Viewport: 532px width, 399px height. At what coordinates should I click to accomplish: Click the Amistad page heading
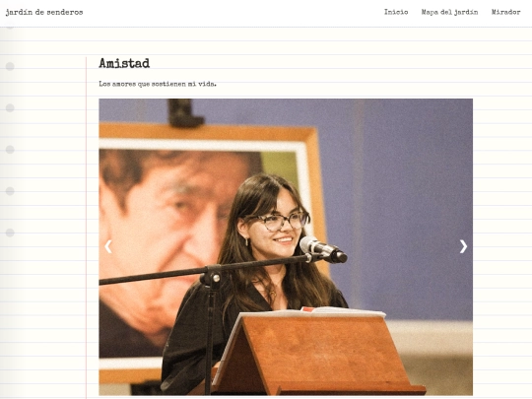pyautogui.click(x=124, y=63)
